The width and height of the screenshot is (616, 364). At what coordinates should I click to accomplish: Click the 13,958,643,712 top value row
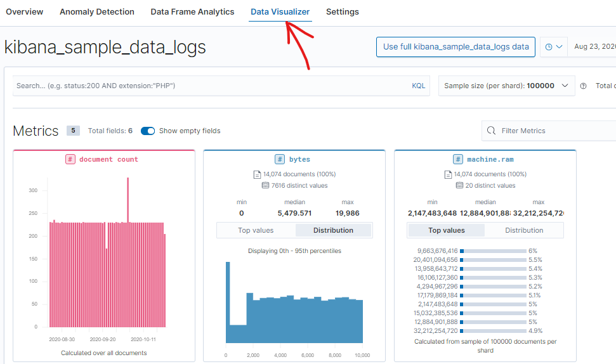pyautogui.click(x=478, y=269)
